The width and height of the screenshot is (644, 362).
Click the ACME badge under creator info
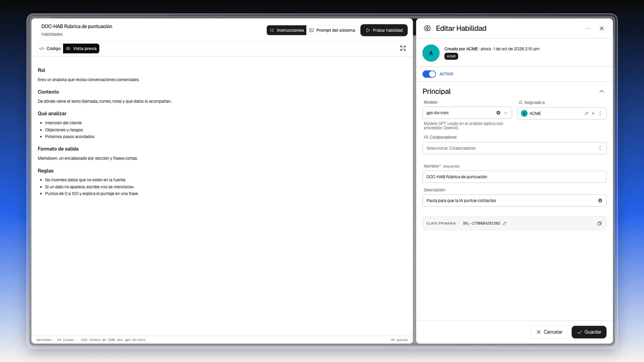click(x=451, y=56)
